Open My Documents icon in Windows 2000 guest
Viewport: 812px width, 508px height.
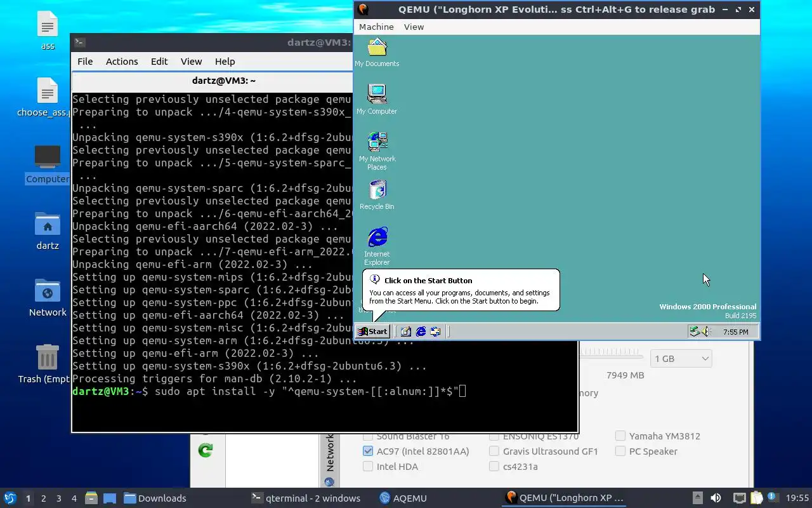tap(377, 53)
